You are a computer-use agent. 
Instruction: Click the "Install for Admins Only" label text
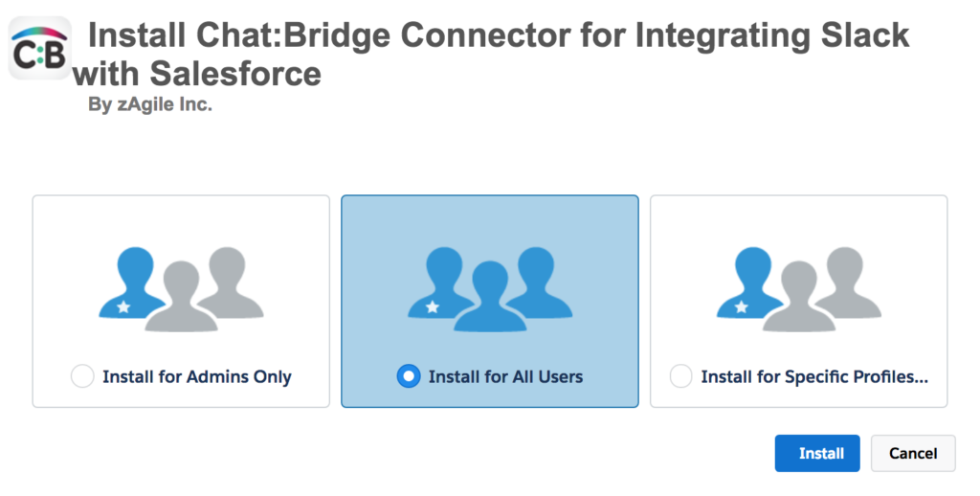(x=197, y=377)
